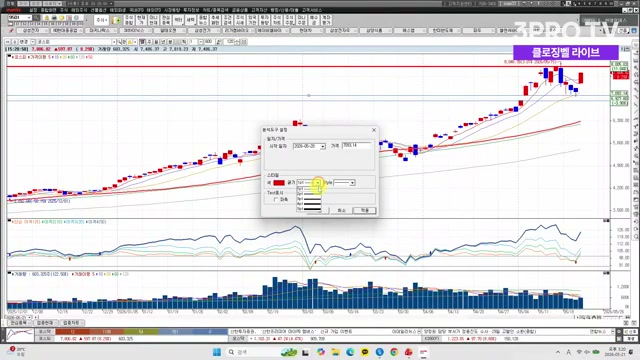Show hidden system tray icons
Viewport: 640px width, 360px height.
click(x=558, y=352)
